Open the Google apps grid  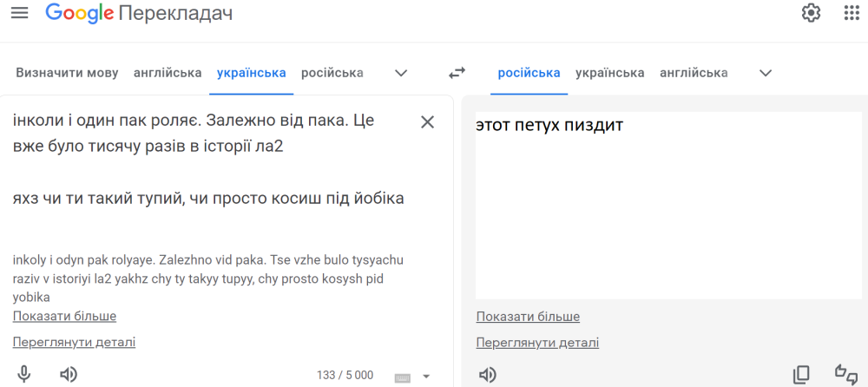(x=852, y=13)
